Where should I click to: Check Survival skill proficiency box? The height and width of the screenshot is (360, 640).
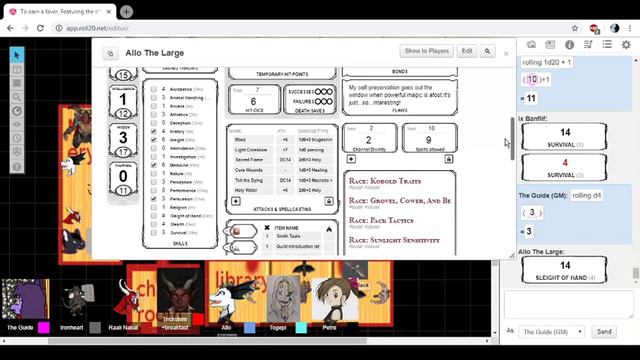(x=153, y=233)
